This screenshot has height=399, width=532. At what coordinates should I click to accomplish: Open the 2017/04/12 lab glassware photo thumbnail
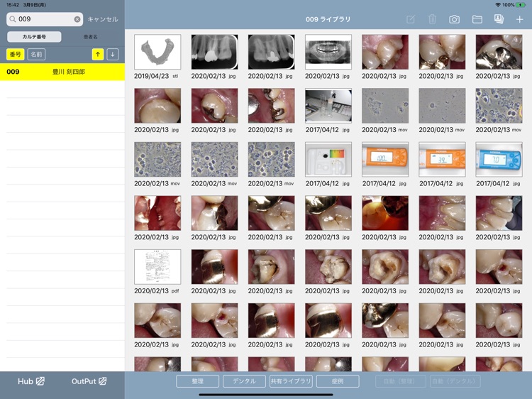click(x=328, y=106)
